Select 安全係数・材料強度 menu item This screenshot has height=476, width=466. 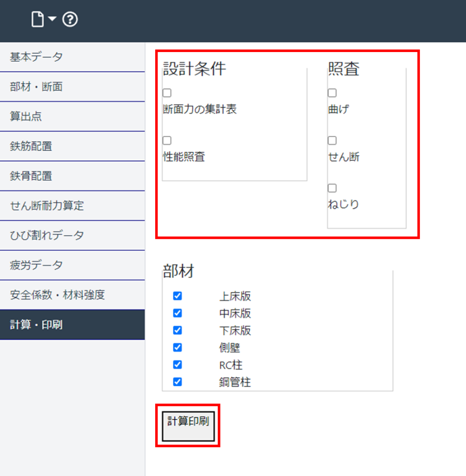coord(72,295)
